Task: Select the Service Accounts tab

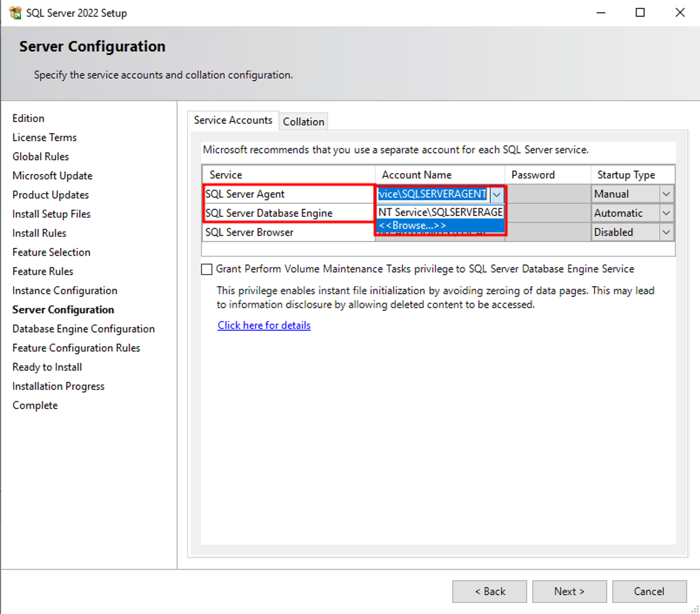Action: pyautogui.click(x=233, y=120)
